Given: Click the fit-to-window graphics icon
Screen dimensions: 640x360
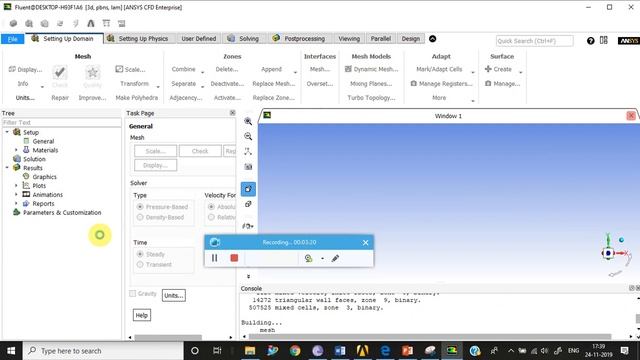Looking at the screenshot, I should pos(248,151).
